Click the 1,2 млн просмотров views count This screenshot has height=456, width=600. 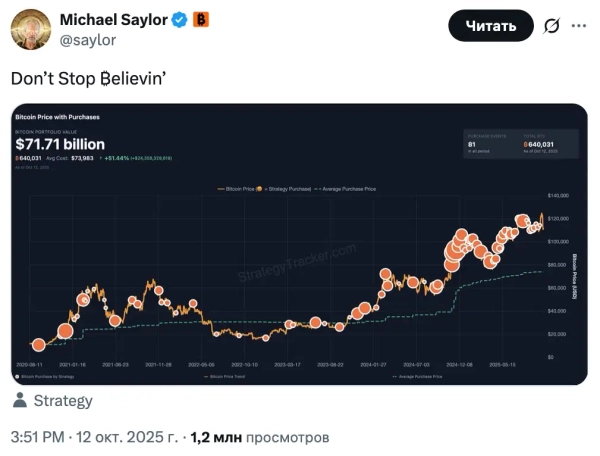click(x=259, y=437)
